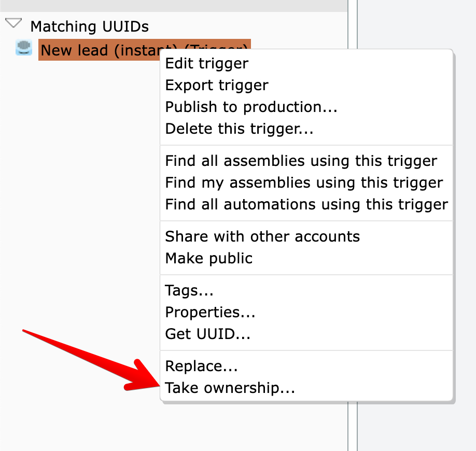Find all automations using this trigger
The width and height of the screenshot is (476, 451).
click(x=306, y=204)
